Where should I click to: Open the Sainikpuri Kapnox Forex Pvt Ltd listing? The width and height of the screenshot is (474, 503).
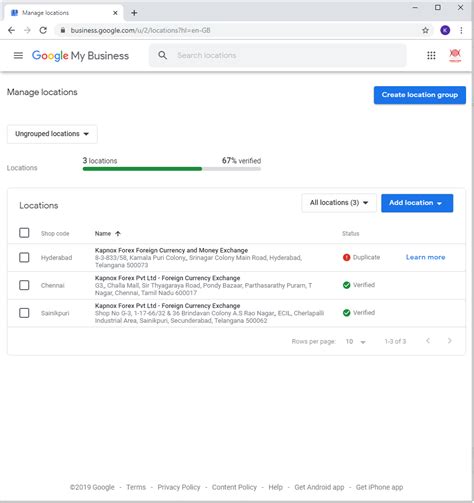tap(167, 306)
